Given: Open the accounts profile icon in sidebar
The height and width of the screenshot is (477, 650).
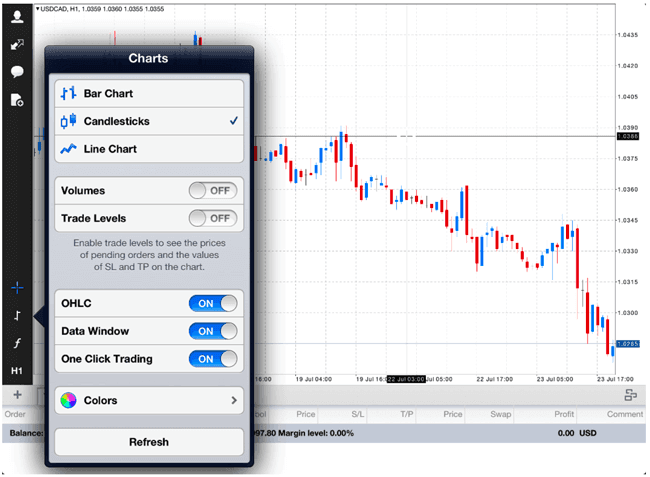Looking at the screenshot, I should pyautogui.click(x=17, y=17).
